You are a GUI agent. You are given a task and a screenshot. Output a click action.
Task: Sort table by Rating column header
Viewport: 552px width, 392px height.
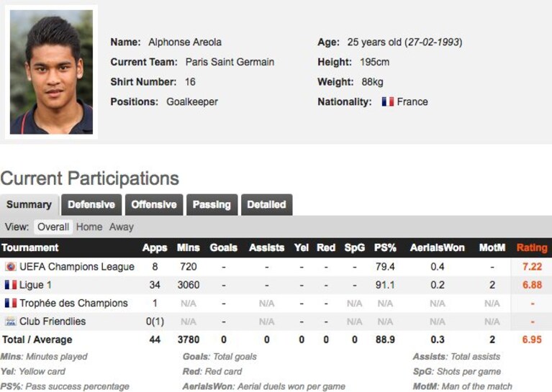click(532, 247)
